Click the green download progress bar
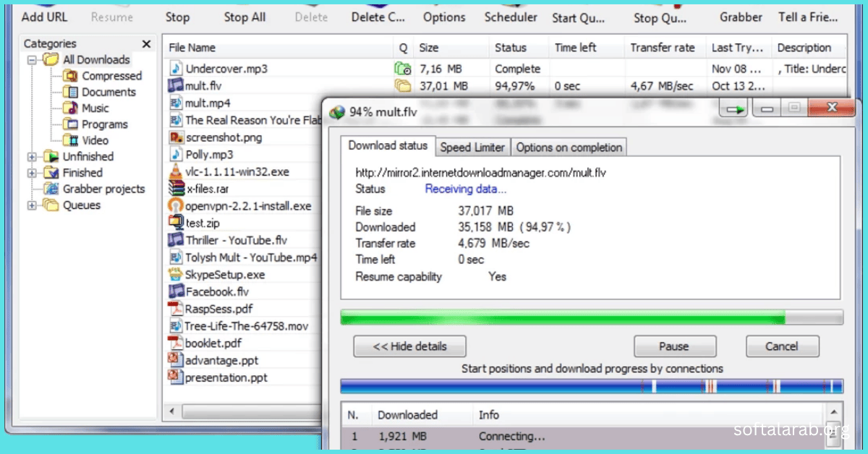This screenshot has height=454, width=868. pyautogui.click(x=592, y=317)
